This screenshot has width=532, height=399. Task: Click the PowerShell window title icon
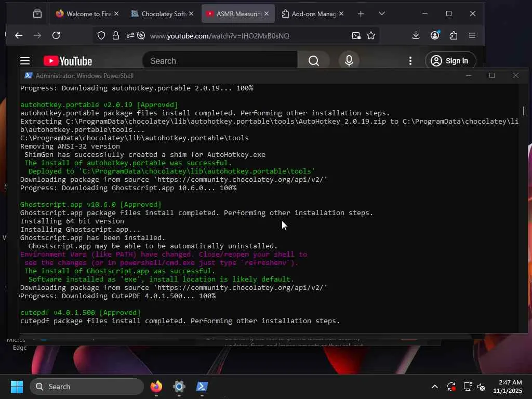pyautogui.click(x=29, y=76)
